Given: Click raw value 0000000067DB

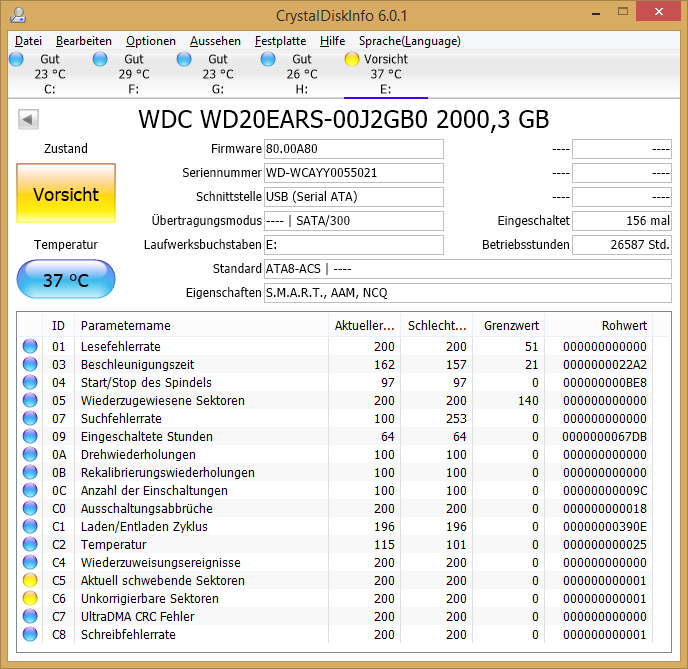Looking at the screenshot, I should click(x=605, y=436).
